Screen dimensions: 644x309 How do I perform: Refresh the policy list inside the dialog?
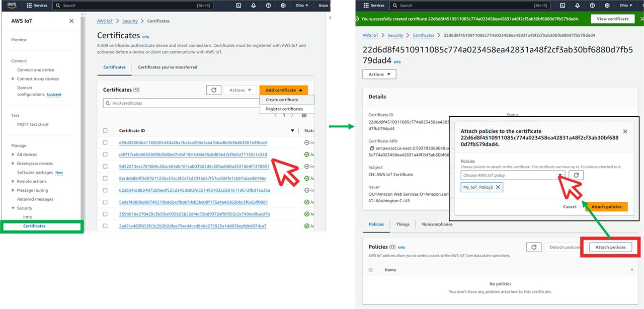tap(577, 175)
